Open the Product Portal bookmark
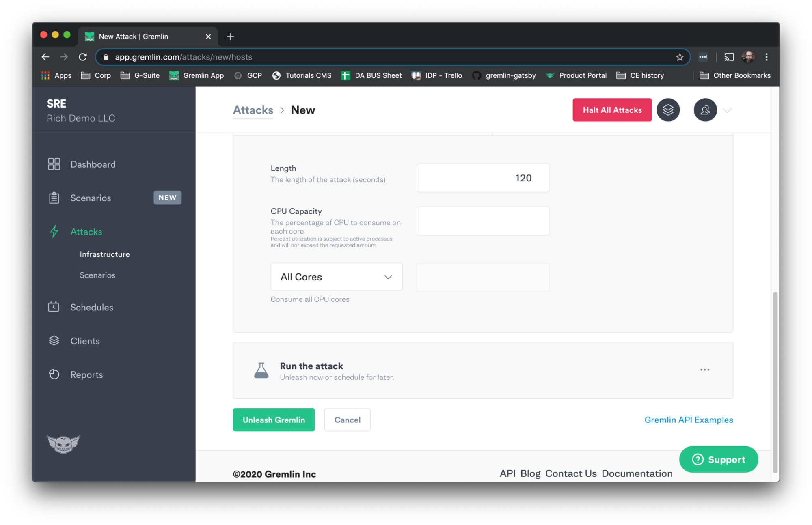The image size is (812, 525). [x=576, y=75]
